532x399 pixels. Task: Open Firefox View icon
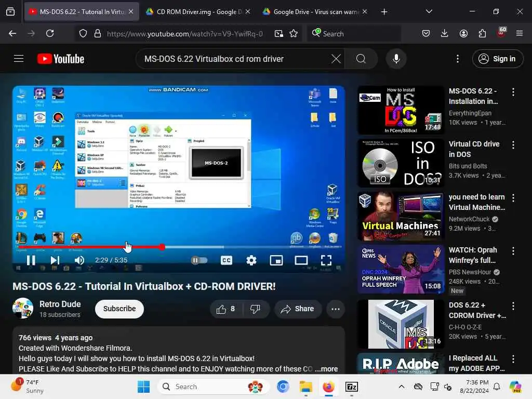(x=10, y=12)
